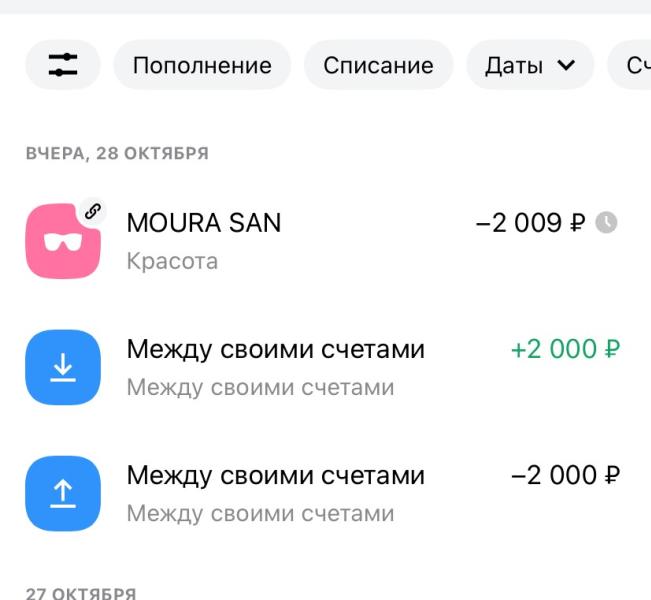Image resolution: width=651 pixels, height=600 pixels.
Task: Click the chevron arrow on Даты chip
Action: [566, 66]
